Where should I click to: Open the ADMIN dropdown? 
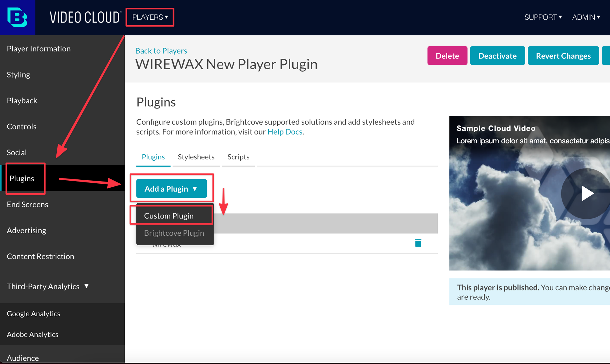(x=586, y=17)
